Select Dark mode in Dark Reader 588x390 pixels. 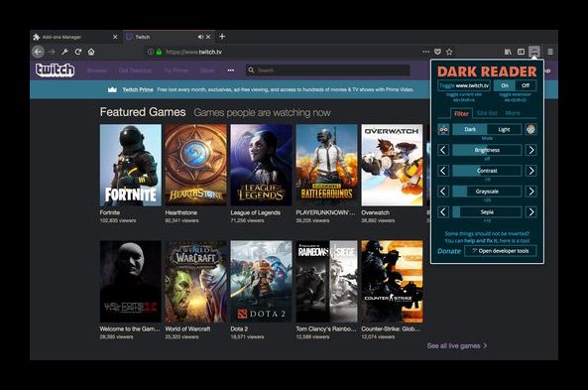coord(470,129)
